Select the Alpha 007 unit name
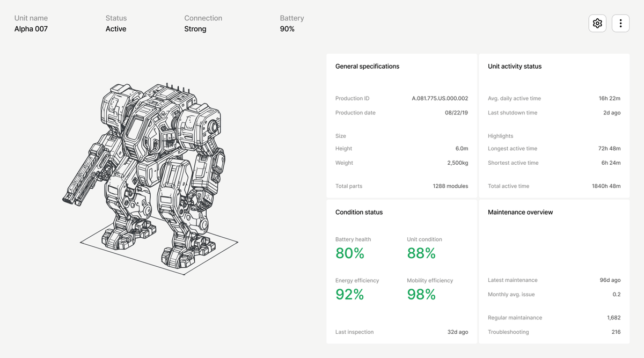 click(31, 29)
